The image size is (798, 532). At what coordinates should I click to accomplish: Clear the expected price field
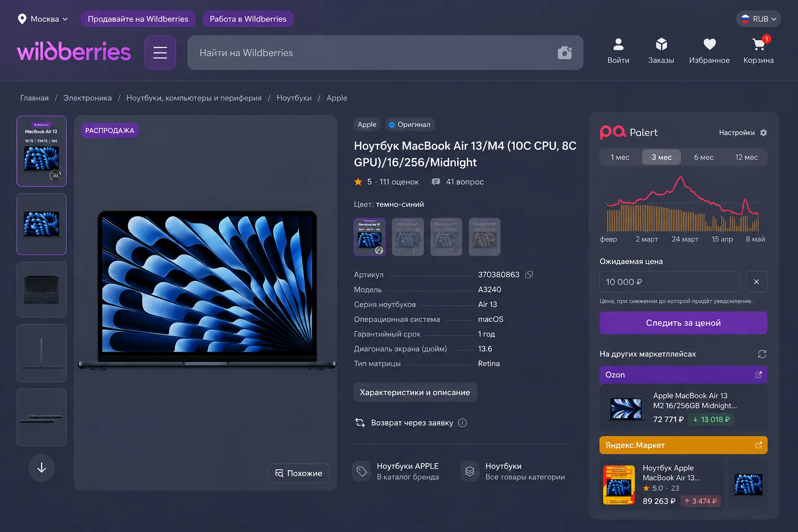click(756, 282)
